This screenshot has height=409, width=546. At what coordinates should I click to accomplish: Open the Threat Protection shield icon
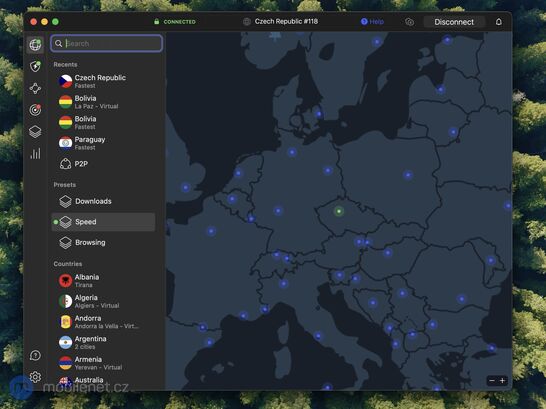point(35,66)
